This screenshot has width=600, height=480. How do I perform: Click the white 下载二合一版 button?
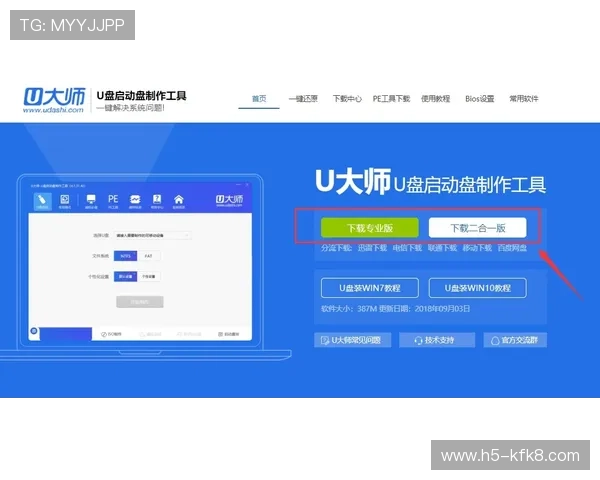(478, 228)
